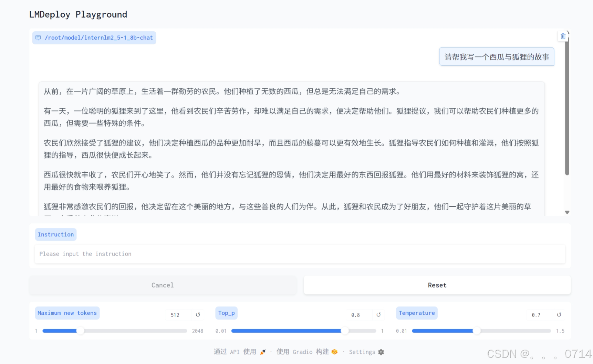Click the chat bubble icon beside the model path
Viewport: 593px width, 364px height.
pyautogui.click(x=38, y=38)
